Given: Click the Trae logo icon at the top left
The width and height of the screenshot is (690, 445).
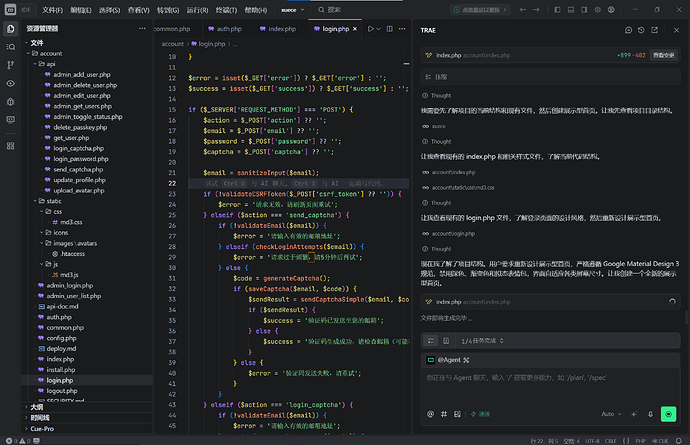Looking at the screenshot, I should 11,9.
